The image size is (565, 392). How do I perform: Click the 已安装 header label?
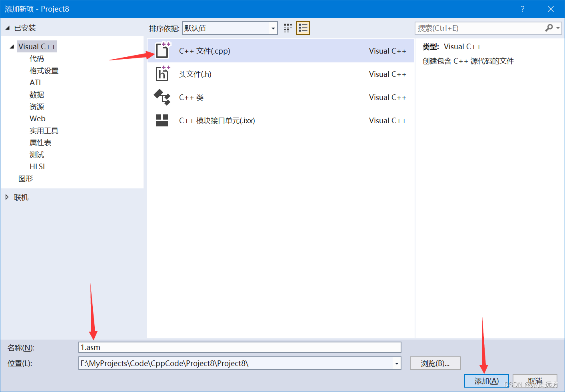[x=25, y=28]
